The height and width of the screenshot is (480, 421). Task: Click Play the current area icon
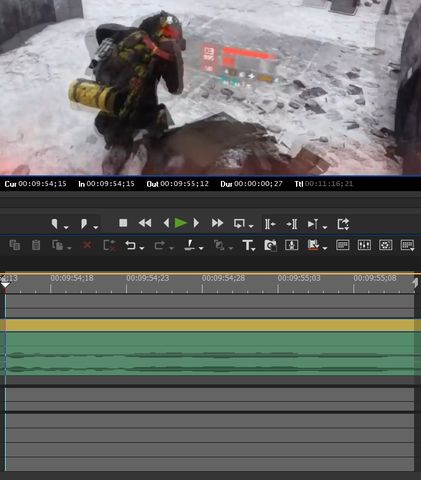pos(313,224)
